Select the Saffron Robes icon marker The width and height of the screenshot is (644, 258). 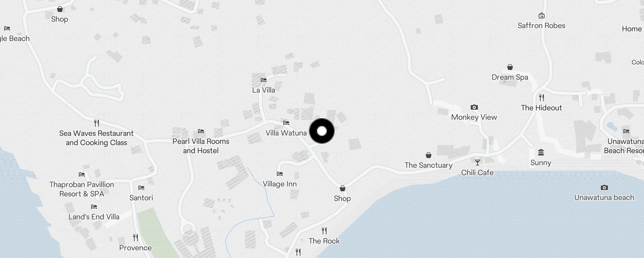click(x=541, y=15)
